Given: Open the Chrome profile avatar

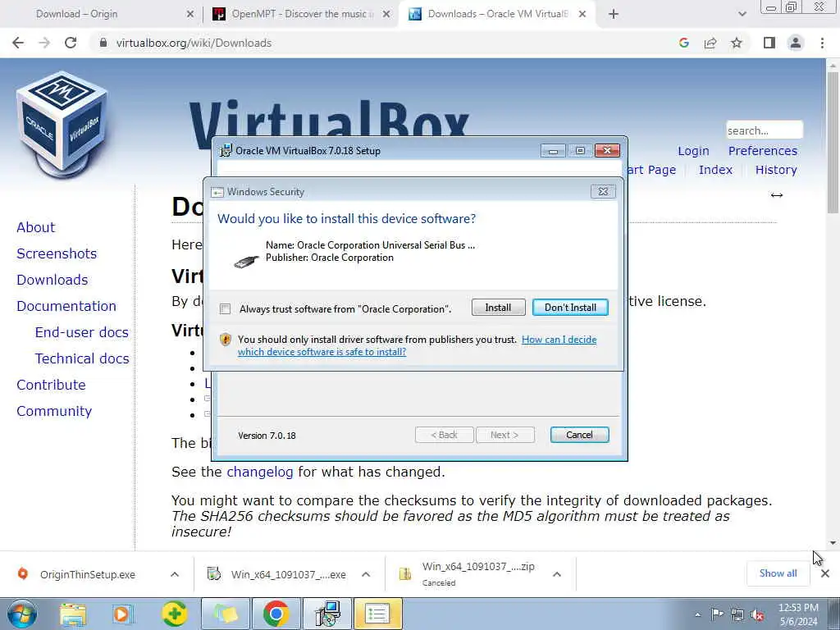Looking at the screenshot, I should (796, 43).
